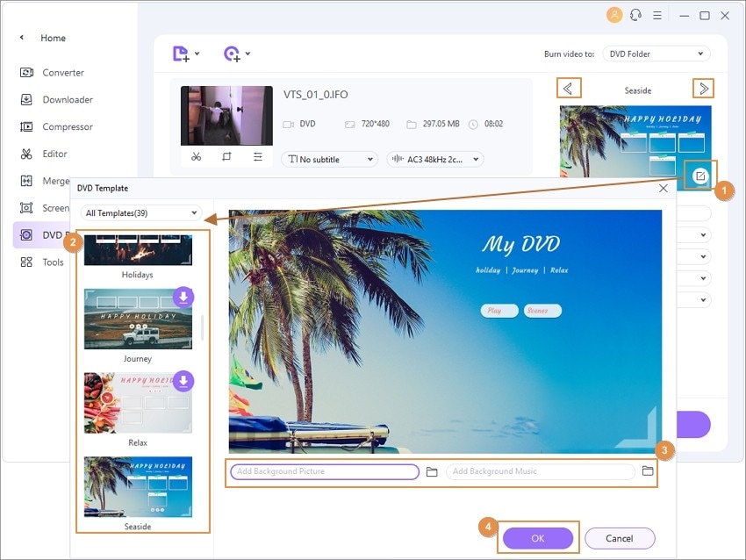Click the load DVD disc icon
The width and height of the screenshot is (746, 560).
point(233,54)
